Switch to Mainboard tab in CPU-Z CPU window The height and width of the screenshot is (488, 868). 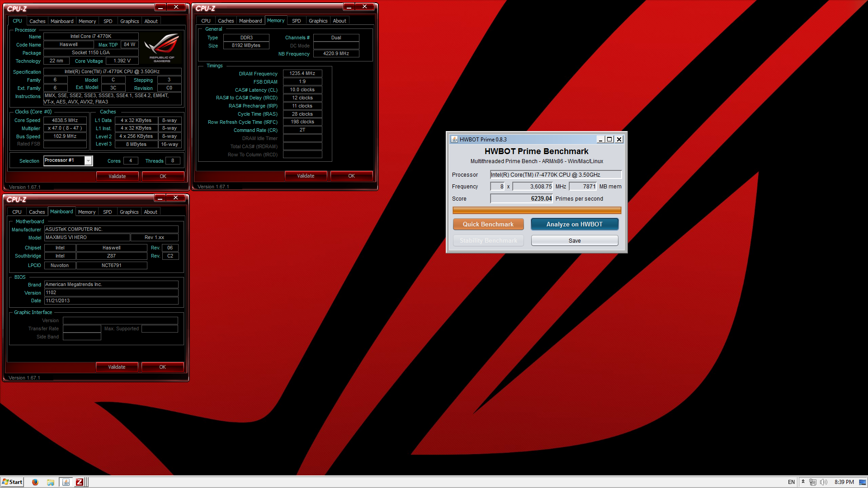click(x=62, y=21)
